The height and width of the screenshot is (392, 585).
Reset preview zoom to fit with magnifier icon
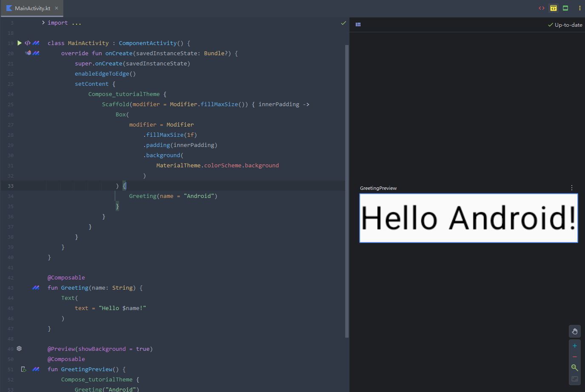pos(574,368)
